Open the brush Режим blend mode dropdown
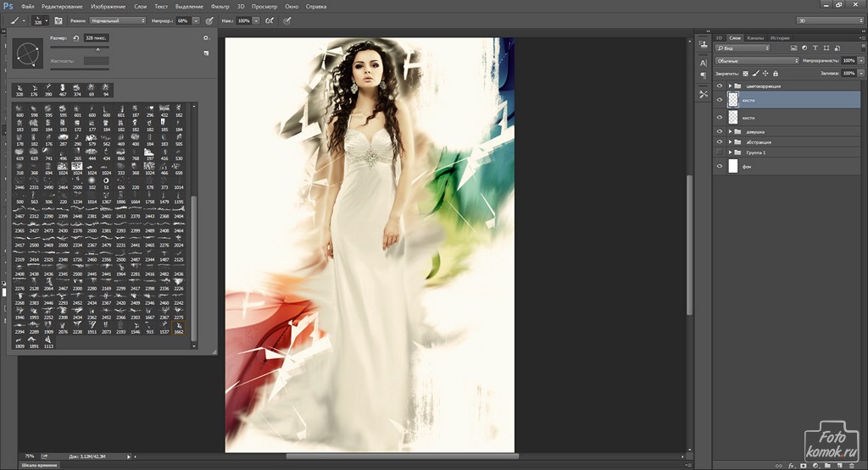This screenshot has width=868, height=470. click(116, 19)
